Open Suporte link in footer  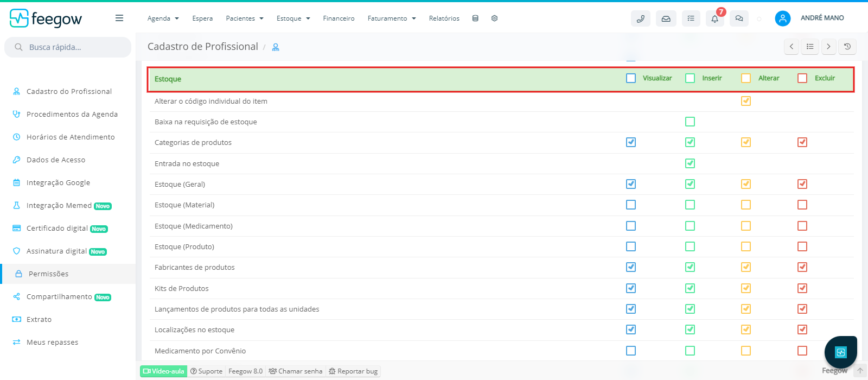point(206,371)
